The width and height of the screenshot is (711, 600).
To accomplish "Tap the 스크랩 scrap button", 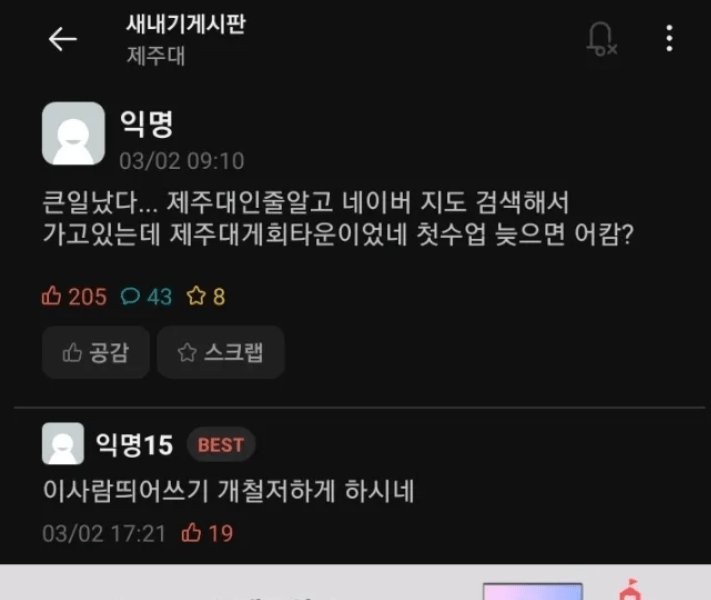I will (221, 352).
